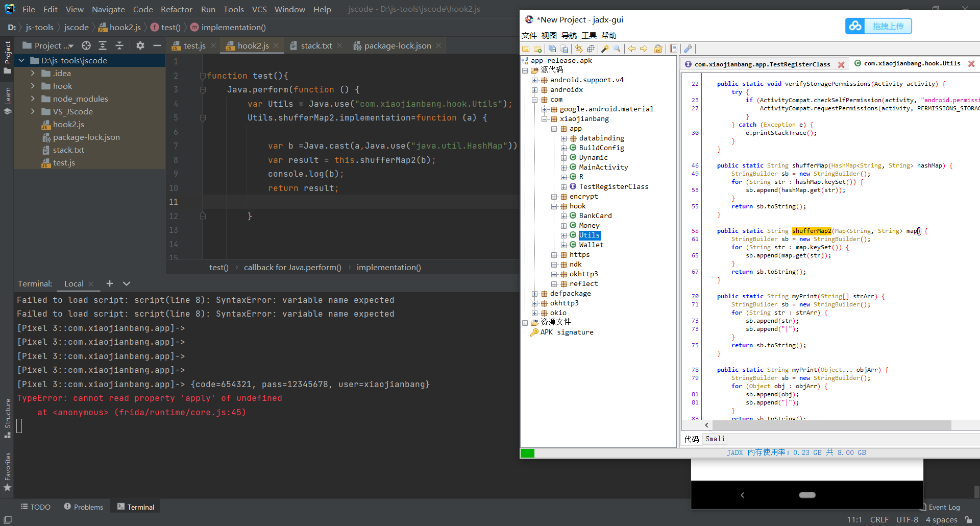Expand defpackage node in jadx tree
This screenshot has width=980, height=526.
(534, 294)
